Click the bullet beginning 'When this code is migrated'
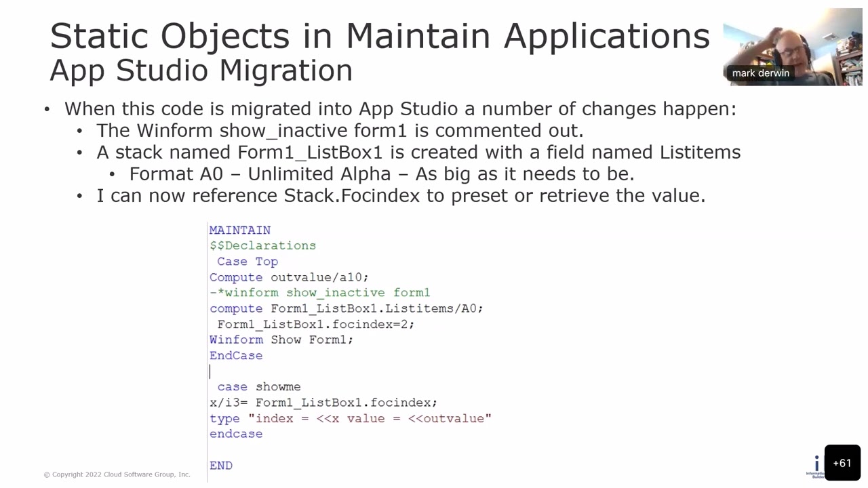The image size is (868, 488). click(400, 108)
